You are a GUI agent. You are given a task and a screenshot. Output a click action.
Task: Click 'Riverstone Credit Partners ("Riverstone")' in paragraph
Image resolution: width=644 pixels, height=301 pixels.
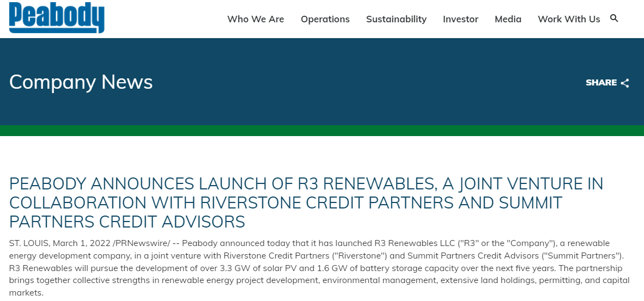[x=306, y=256]
